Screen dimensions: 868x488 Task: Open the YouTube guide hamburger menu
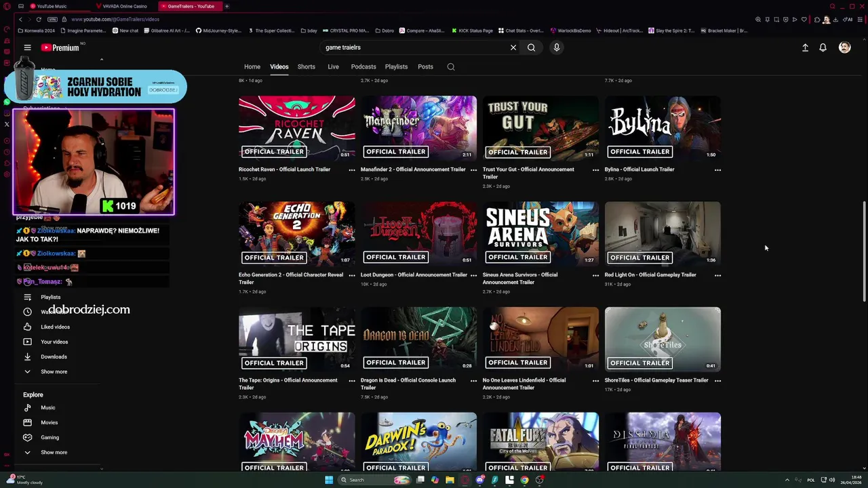click(27, 47)
